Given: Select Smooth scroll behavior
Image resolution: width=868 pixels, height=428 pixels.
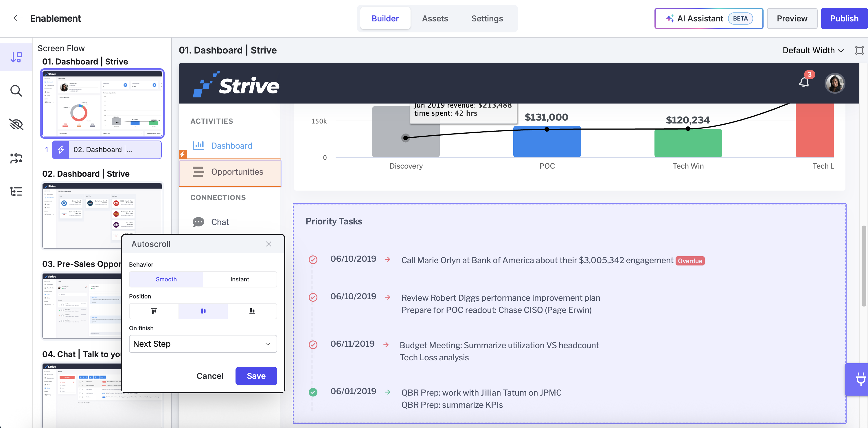Looking at the screenshot, I should click(166, 279).
